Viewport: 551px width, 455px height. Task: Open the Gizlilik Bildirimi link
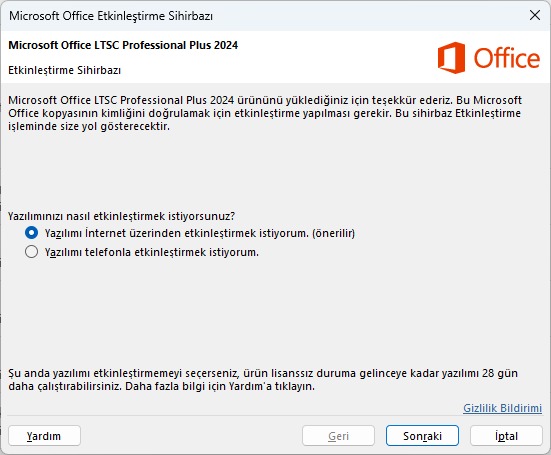tap(503, 408)
